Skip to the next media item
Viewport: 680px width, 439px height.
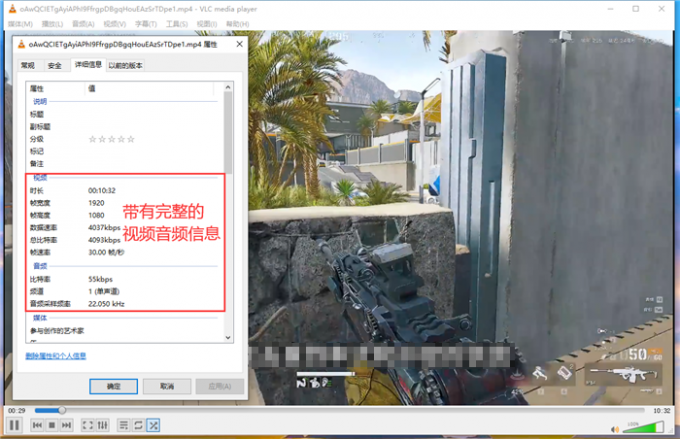pyautogui.click(x=66, y=425)
